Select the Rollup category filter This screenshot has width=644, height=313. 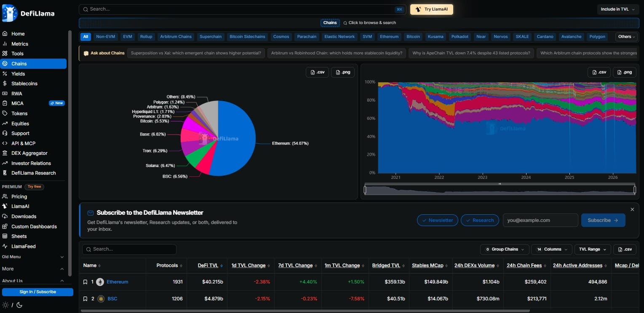(146, 37)
